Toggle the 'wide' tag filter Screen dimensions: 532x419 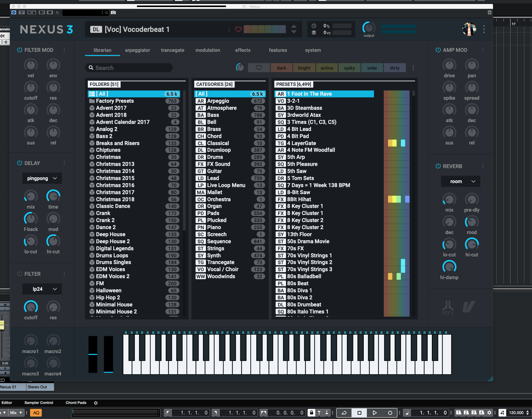372,68
